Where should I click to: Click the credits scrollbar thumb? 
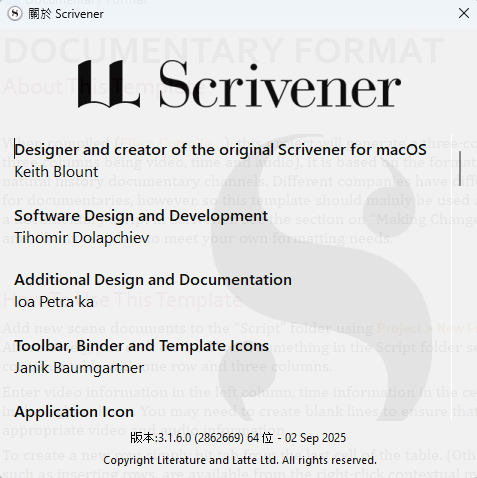[460, 168]
